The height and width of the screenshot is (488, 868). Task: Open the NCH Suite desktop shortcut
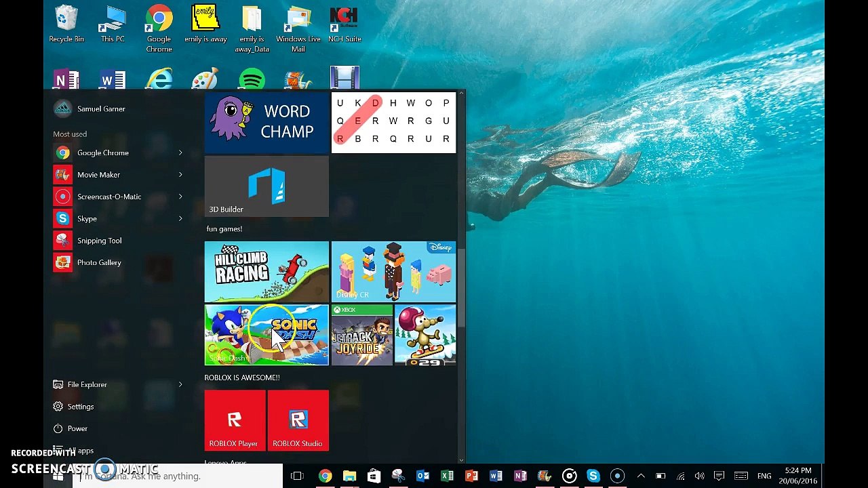point(344,24)
